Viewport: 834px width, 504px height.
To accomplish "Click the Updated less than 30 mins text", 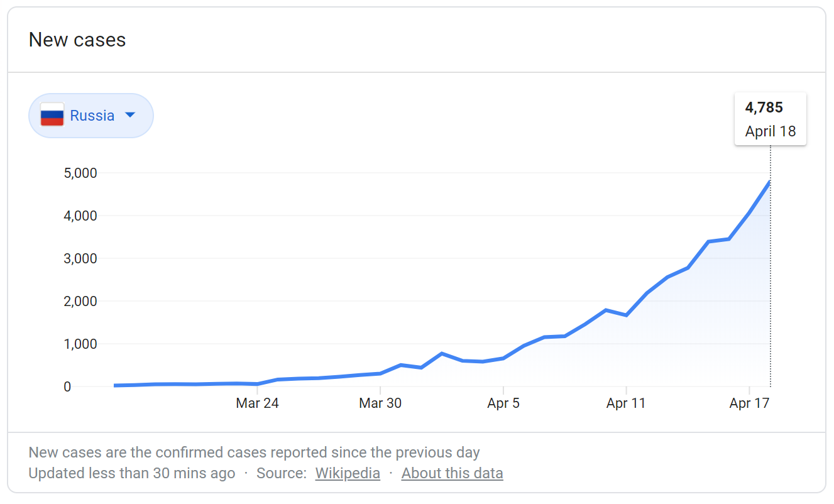I will (x=132, y=473).
